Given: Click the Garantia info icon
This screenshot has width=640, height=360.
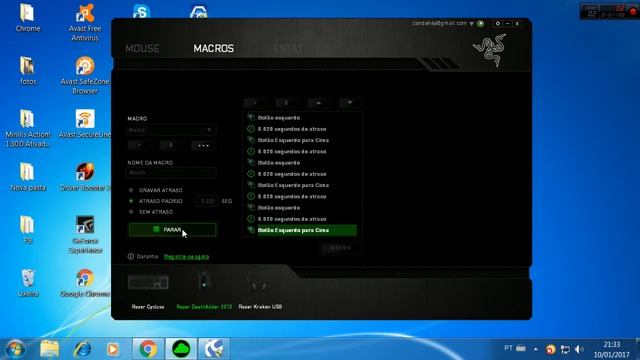Looking at the screenshot, I should click(131, 256).
